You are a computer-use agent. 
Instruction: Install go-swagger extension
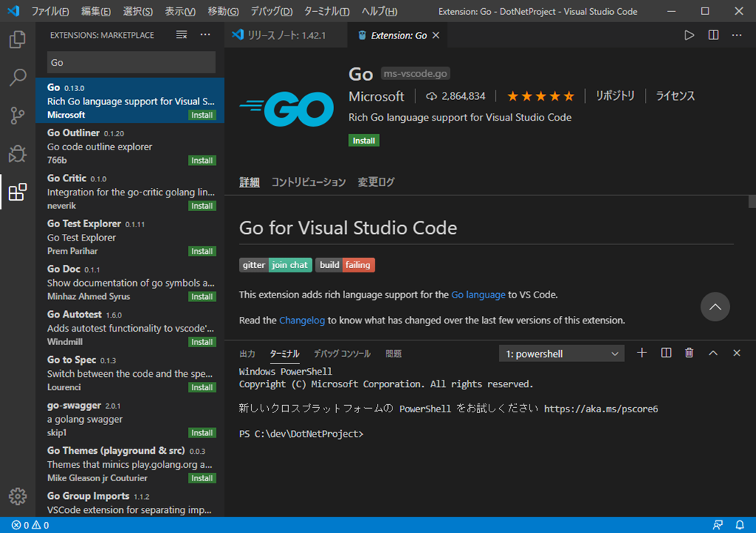tap(202, 433)
